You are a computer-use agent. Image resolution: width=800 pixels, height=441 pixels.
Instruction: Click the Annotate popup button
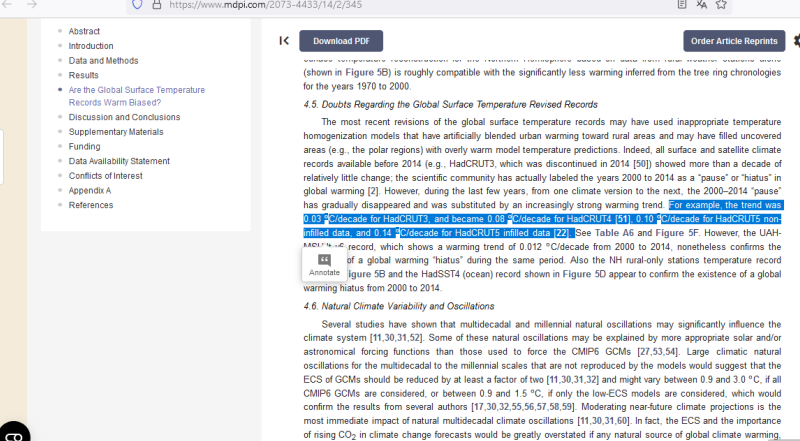click(324, 265)
